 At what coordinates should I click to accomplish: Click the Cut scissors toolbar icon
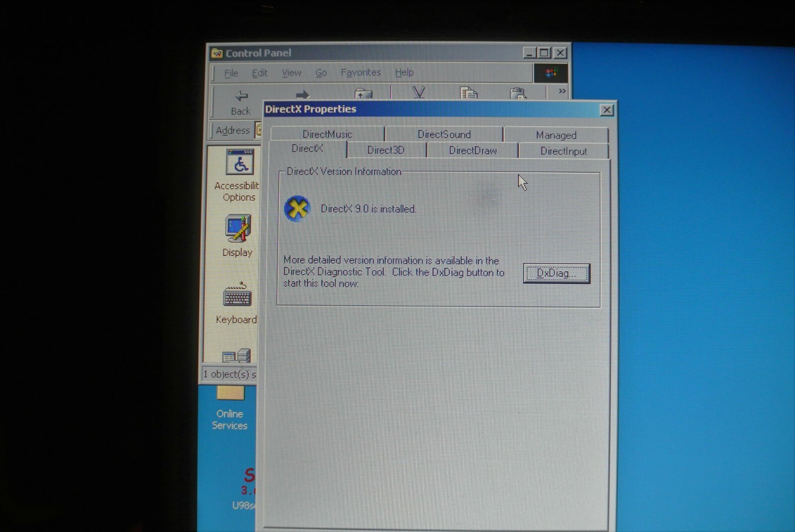pyautogui.click(x=419, y=92)
